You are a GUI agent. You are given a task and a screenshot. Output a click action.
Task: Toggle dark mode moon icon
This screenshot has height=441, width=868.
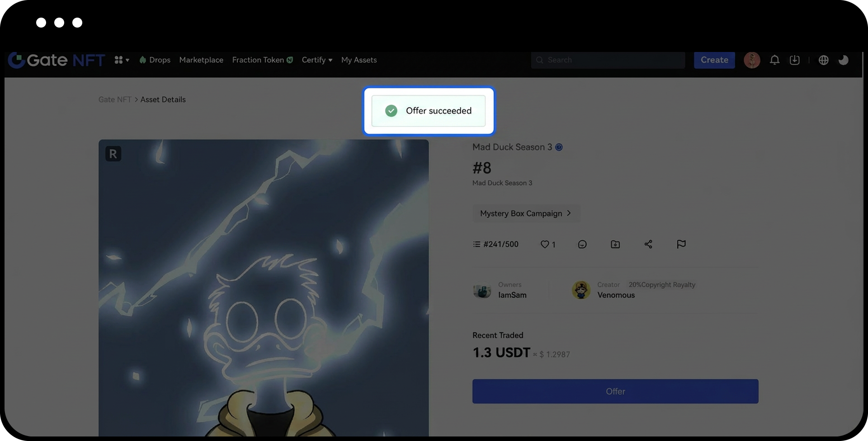[843, 60]
